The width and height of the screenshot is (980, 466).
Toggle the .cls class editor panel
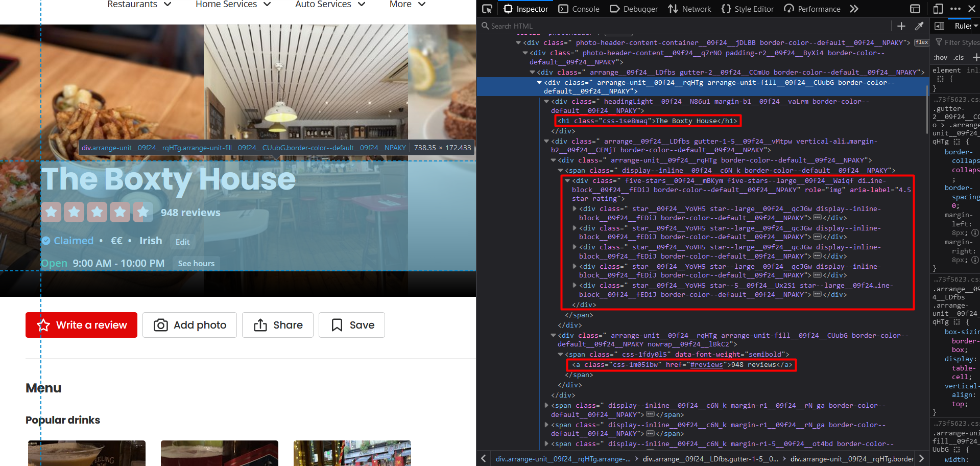[x=958, y=57]
